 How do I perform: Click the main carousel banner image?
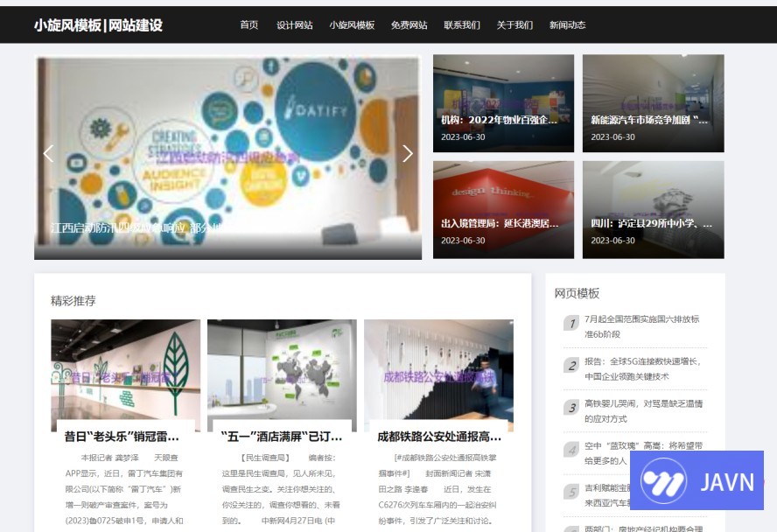point(228,157)
